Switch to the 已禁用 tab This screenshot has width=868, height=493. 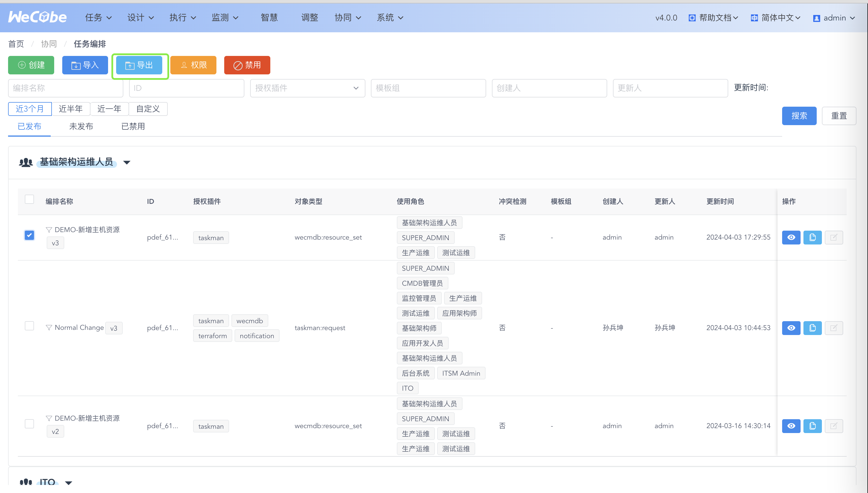click(x=133, y=127)
